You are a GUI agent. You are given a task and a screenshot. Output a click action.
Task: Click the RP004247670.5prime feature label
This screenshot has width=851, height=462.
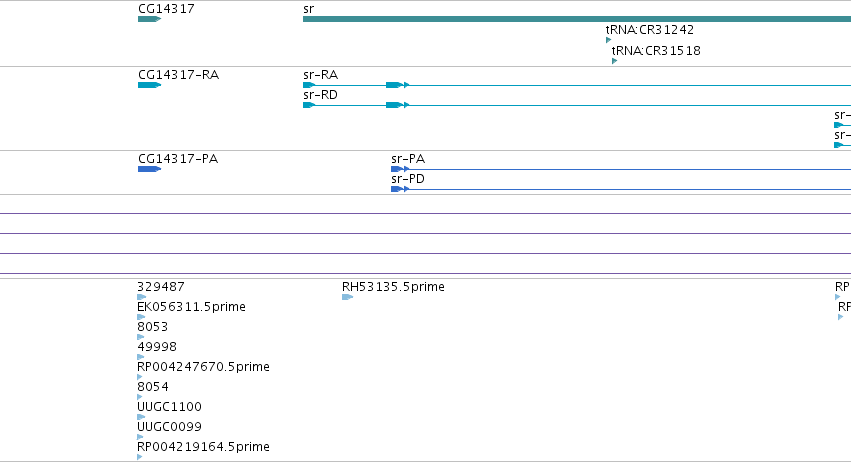(203, 367)
